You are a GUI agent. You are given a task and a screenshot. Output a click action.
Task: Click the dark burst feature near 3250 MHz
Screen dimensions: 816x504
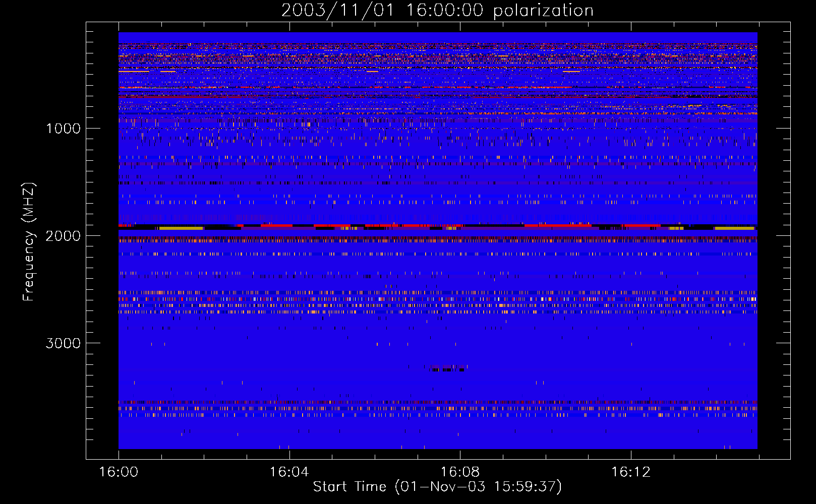448,368
